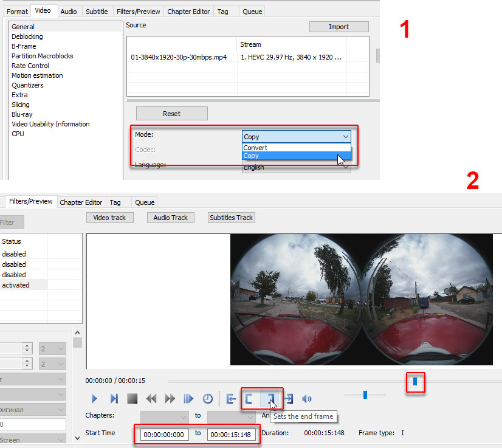Viewport: 502px width, 448px height.
Task: Click the end time field 00:00:15:148
Action: 231,435
